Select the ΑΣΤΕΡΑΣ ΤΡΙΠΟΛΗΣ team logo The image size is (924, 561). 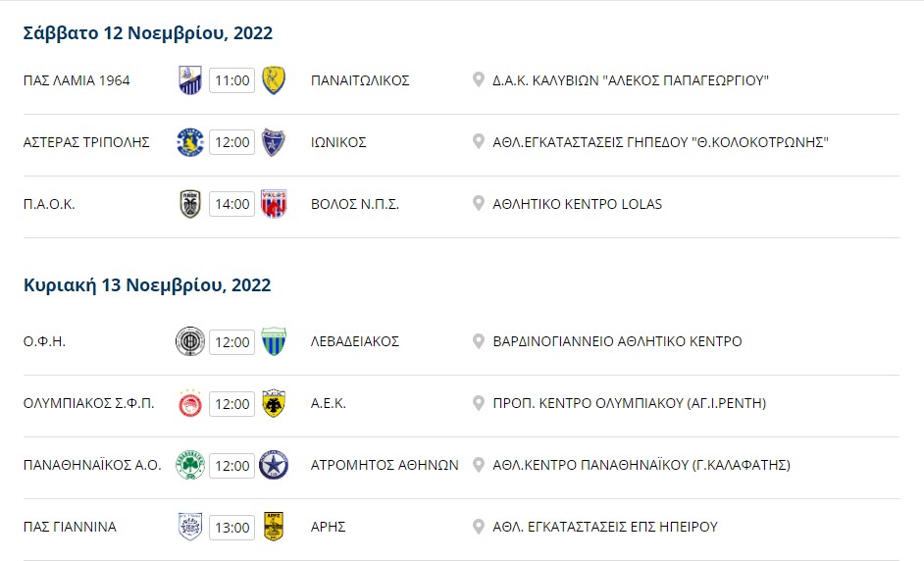tap(190, 142)
